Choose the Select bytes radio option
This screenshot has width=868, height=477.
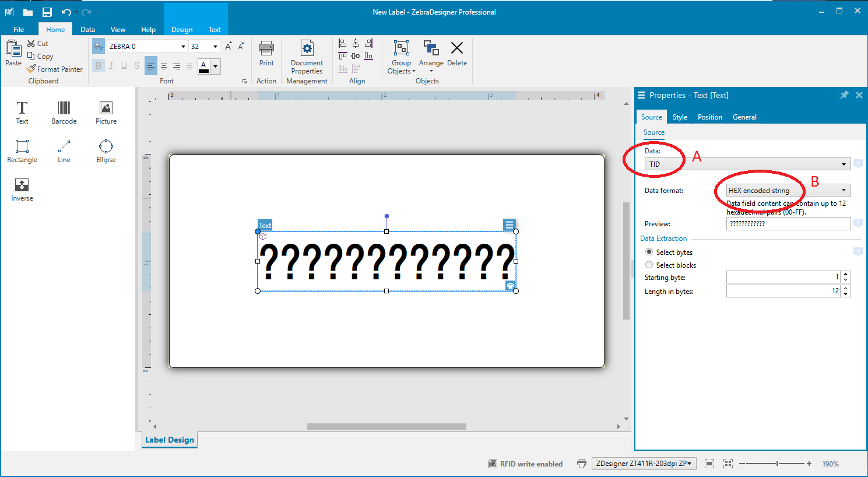(669, 252)
